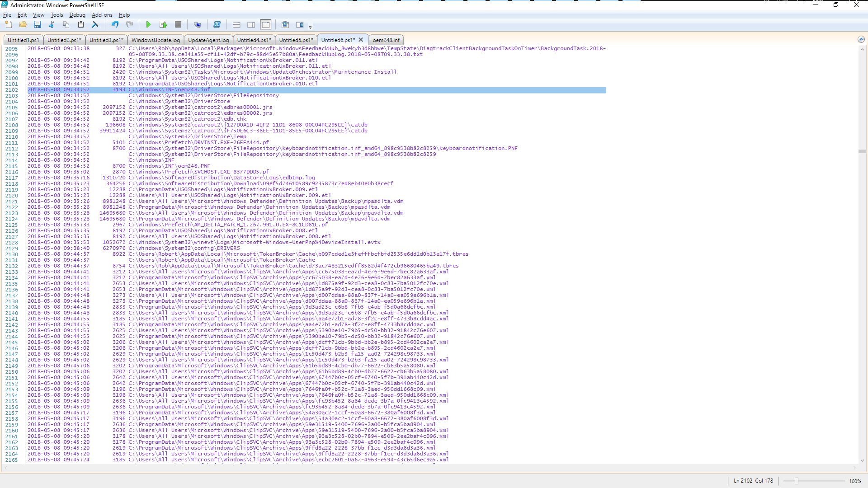Open the Debug menu
This screenshot has width=868, height=488.
77,15
